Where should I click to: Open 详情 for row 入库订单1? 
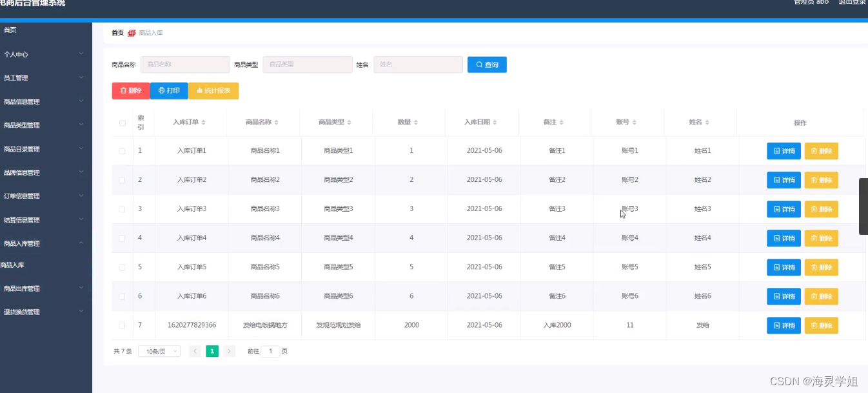tap(784, 151)
